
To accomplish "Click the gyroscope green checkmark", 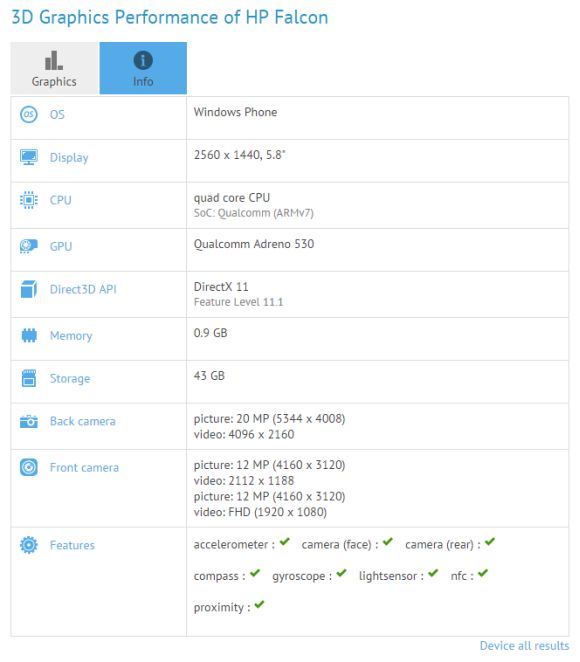I will (341, 573).
